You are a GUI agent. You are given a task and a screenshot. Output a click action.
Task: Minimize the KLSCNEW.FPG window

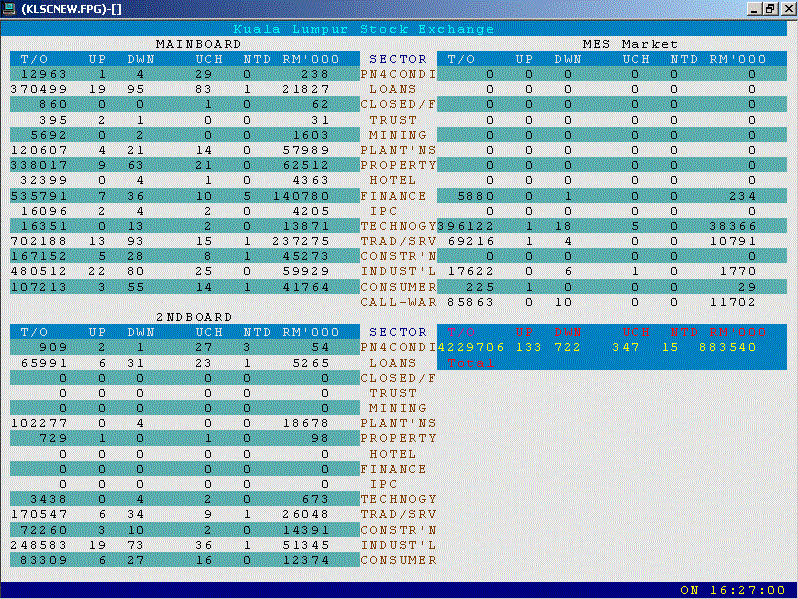point(754,9)
